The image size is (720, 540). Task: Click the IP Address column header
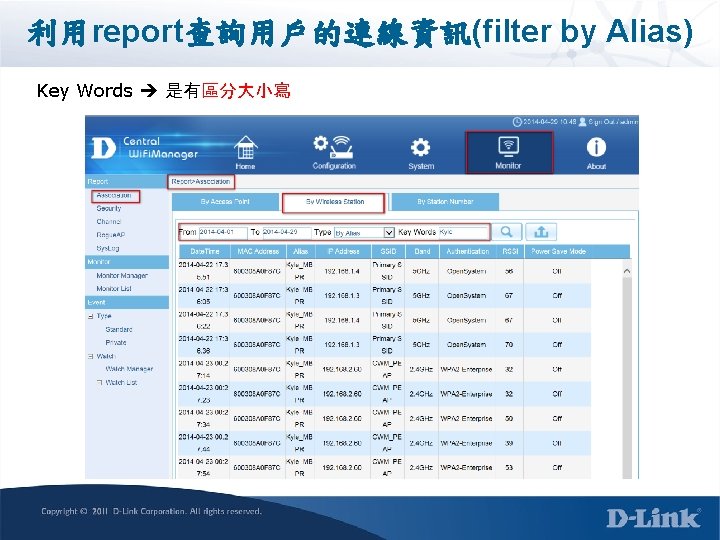point(343,252)
